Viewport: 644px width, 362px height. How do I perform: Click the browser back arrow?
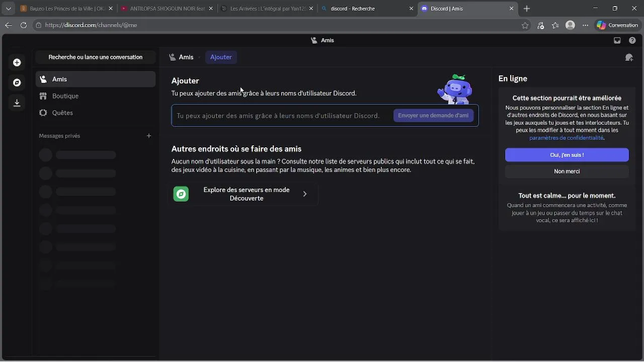coord(8,25)
